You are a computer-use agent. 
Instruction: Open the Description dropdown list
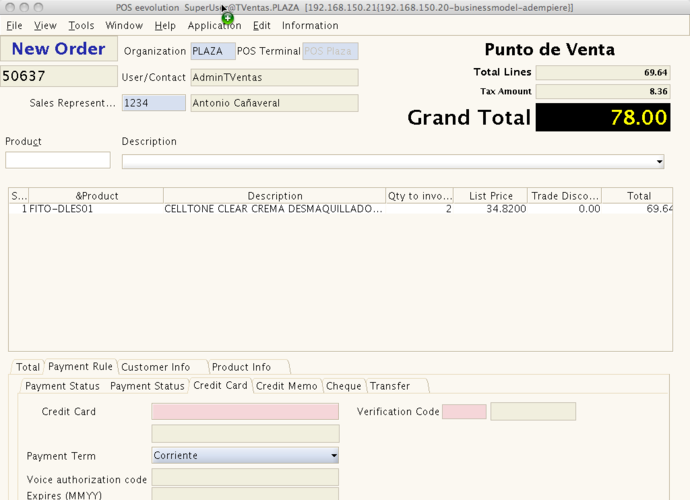(x=393, y=162)
